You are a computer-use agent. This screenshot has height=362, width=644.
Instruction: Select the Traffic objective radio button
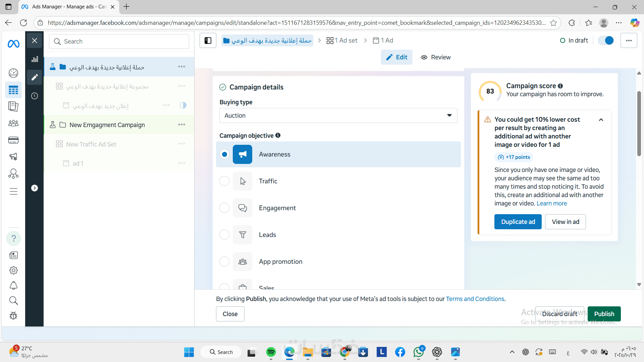click(224, 181)
